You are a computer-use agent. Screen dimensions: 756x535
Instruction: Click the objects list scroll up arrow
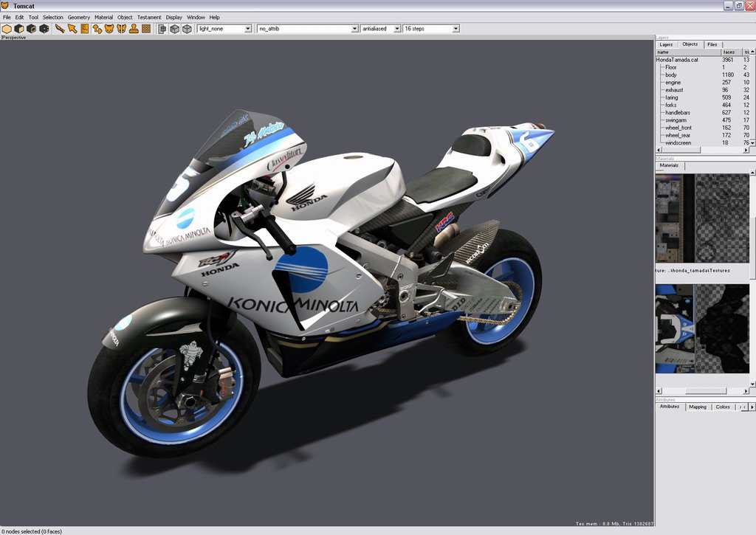[x=752, y=52]
